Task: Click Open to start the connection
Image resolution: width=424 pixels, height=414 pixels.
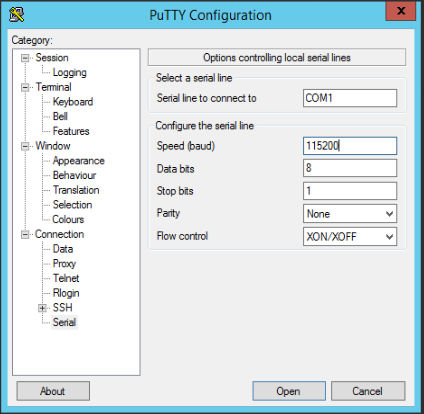Action: (x=289, y=391)
